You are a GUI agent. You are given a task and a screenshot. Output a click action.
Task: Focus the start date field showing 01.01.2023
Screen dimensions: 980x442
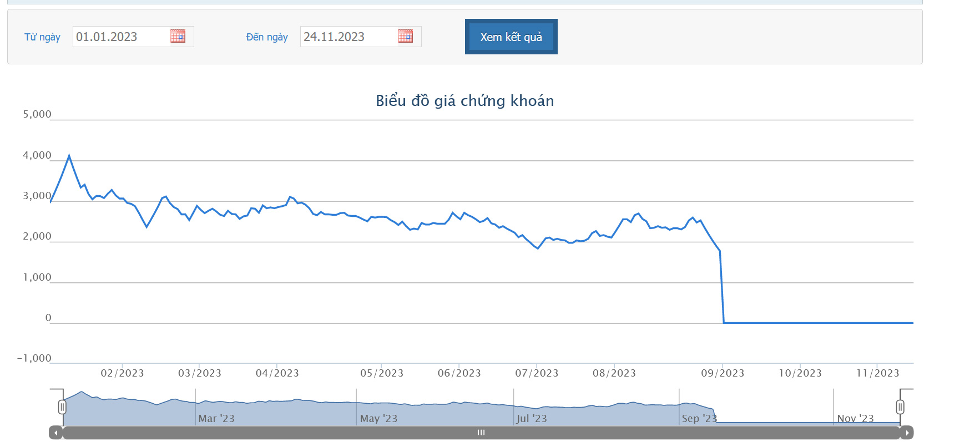coord(121,37)
